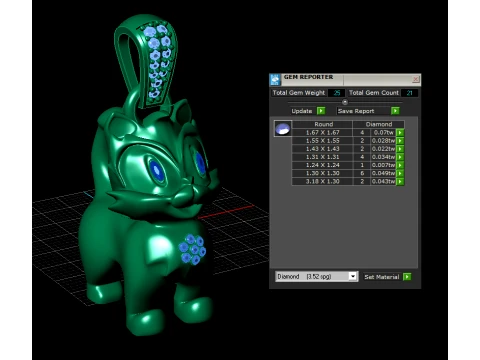Click the green arrow next to Save Report

click(x=395, y=111)
